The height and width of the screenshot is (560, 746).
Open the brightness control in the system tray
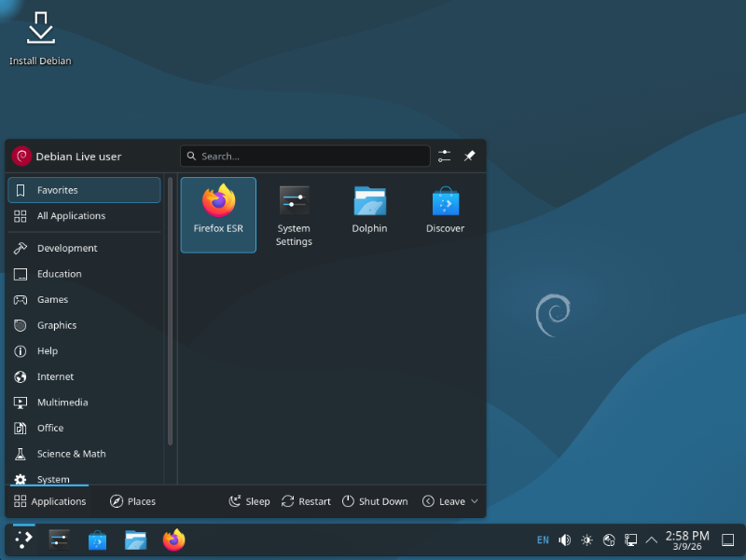(x=587, y=540)
